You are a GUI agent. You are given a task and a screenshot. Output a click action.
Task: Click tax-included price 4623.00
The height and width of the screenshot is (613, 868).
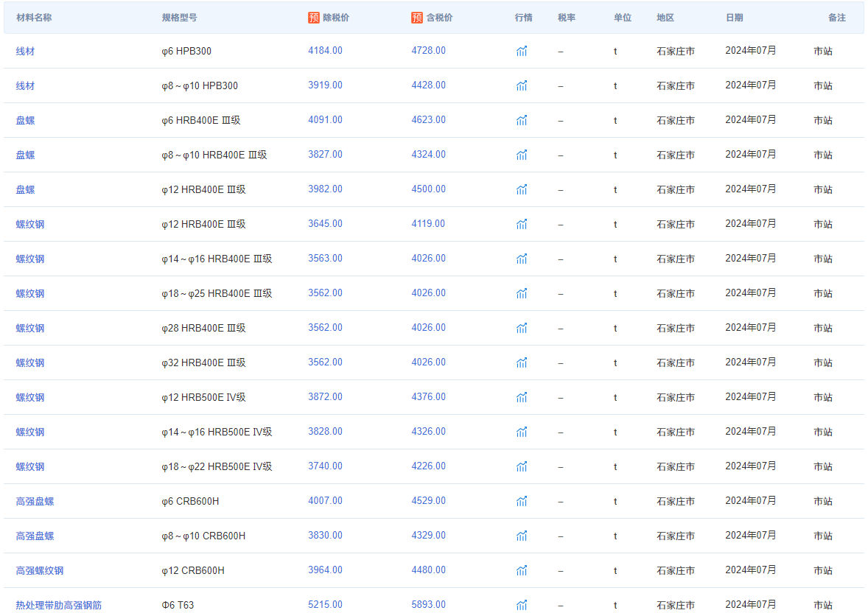[x=428, y=120]
